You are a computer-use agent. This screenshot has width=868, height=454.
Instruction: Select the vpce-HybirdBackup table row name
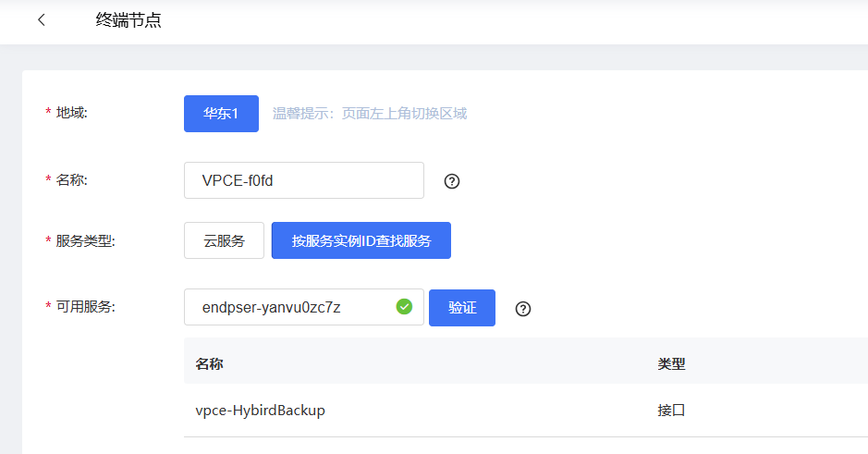260,411
